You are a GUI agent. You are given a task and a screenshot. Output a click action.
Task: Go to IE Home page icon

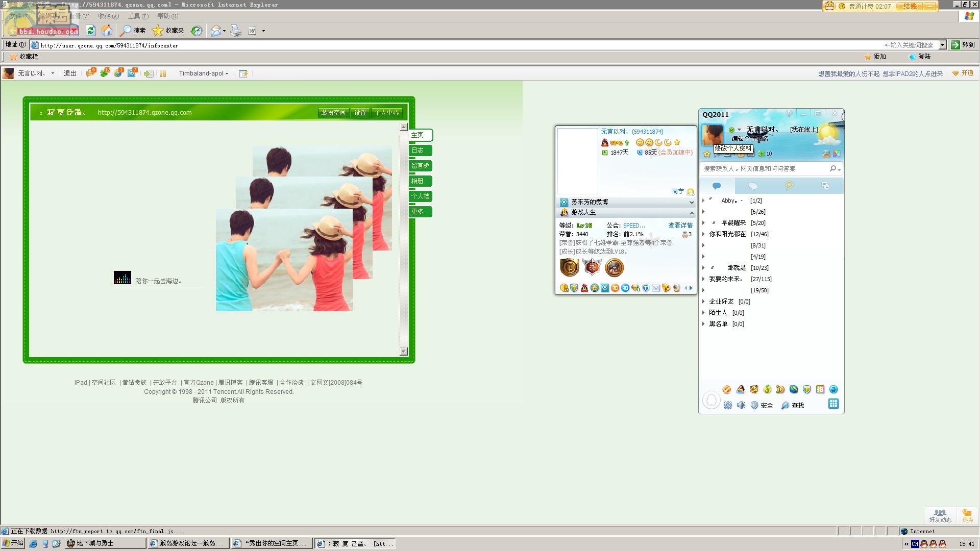pos(107,31)
